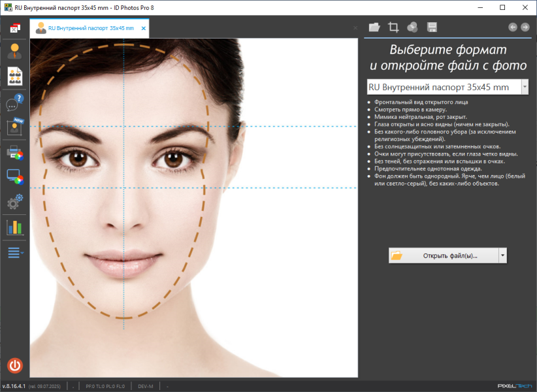Click the sample face photo preview

(x=194, y=208)
